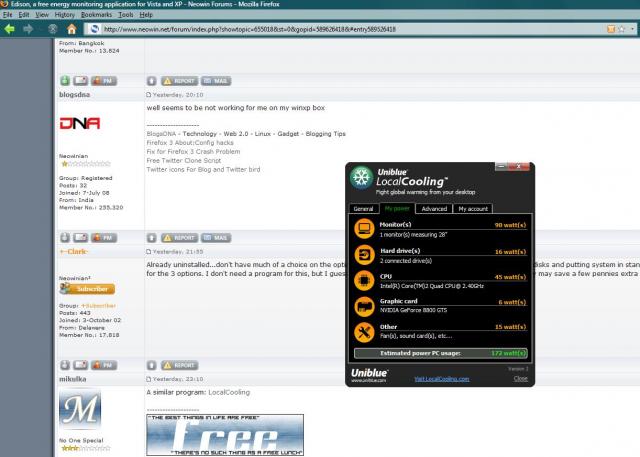Screen dimensions: 640x457
Task: Open the BlogsDNA signature link
Action: 161,134
